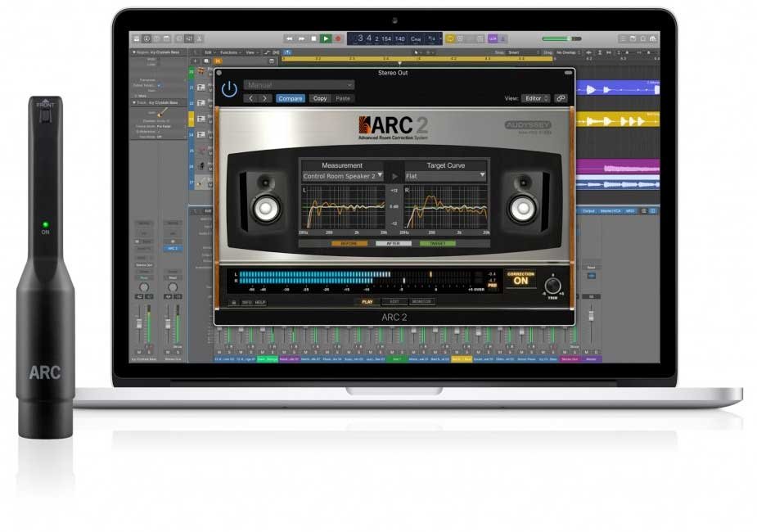The width and height of the screenshot is (757, 532).
Task: Fast forward the Logic transport
Action: pyautogui.click(x=302, y=38)
